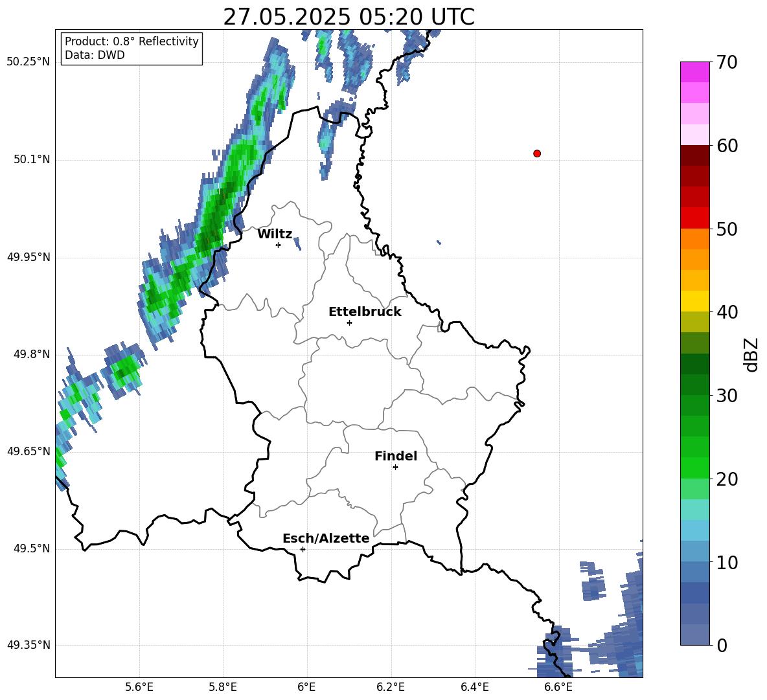Click the colorbar tick label 60
This screenshot has width=767, height=700.
(727, 146)
